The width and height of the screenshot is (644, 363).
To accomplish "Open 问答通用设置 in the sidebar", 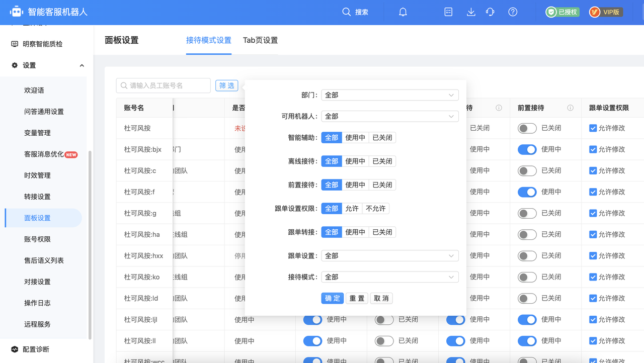I will pyautogui.click(x=44, y=112).
